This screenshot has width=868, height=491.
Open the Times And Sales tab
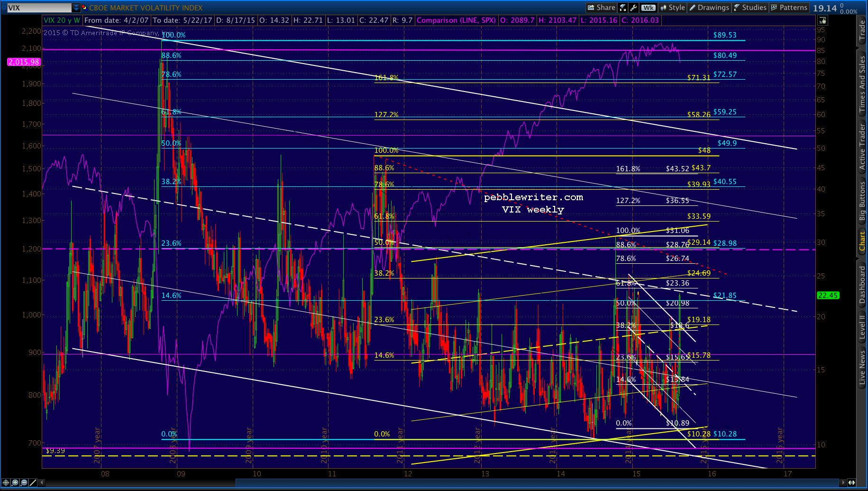tap(862, 84)
